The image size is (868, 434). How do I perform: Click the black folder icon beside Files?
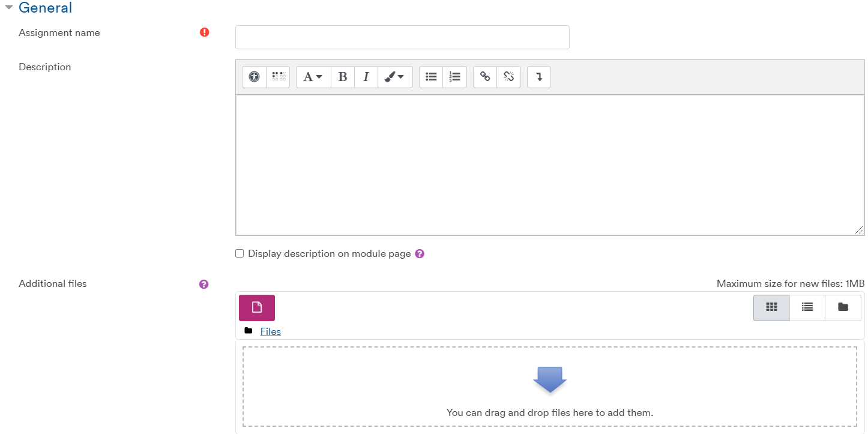point(249,331)
